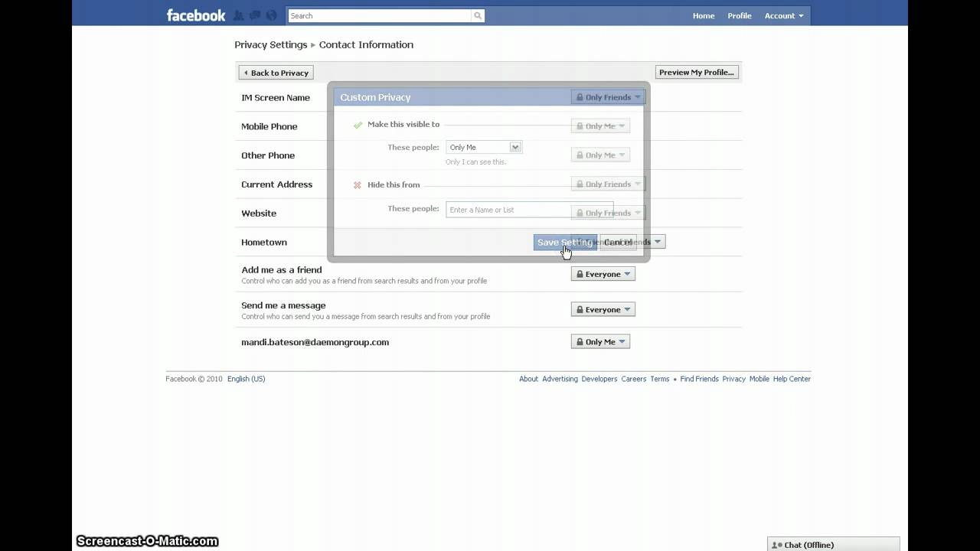Click Privacy Settings breadcrumb link
The width and height of the screenshot is (980, 551).
[271, 44]
